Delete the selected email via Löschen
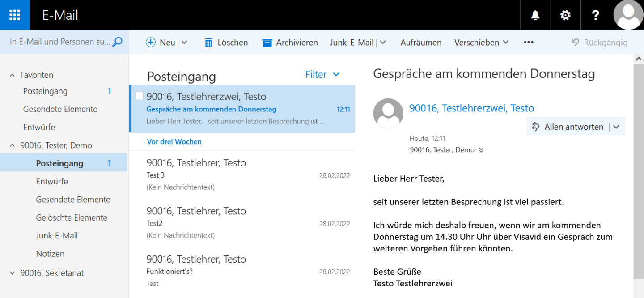The image size is (644, 298). pos(225,42)
